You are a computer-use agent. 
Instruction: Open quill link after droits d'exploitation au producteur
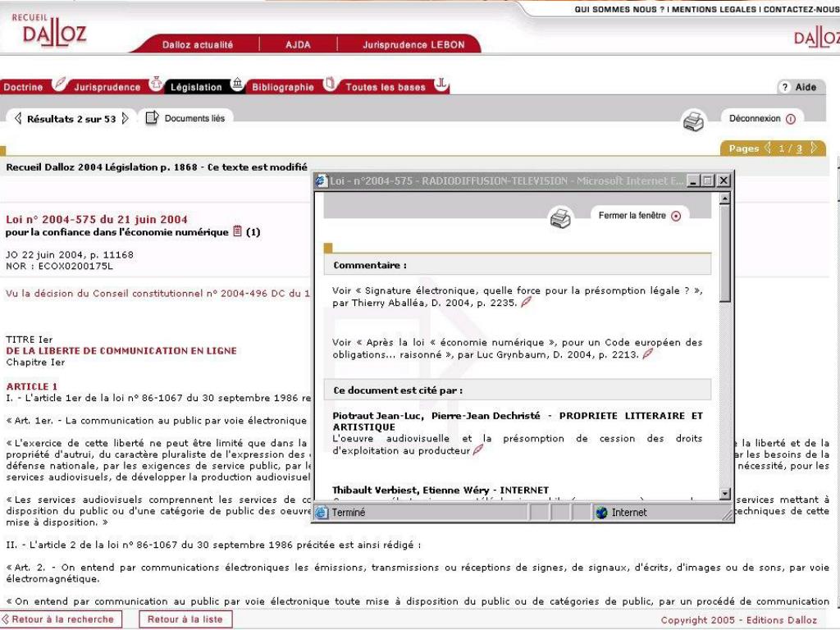pos(478,450)
